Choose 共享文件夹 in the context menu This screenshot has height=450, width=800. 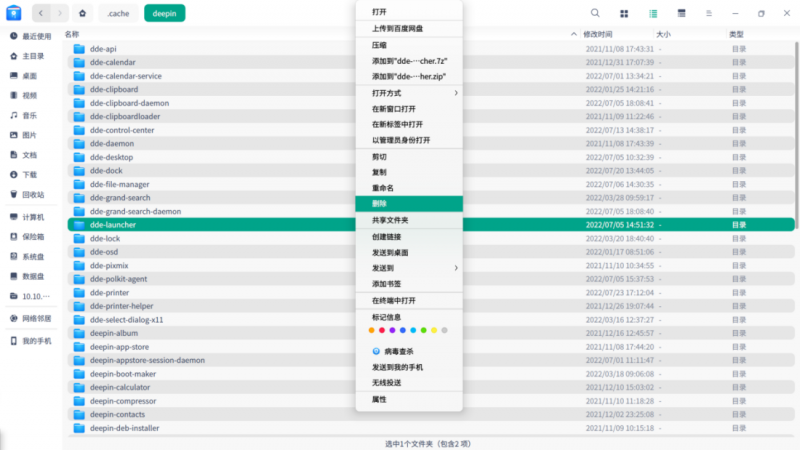[409, 220]
